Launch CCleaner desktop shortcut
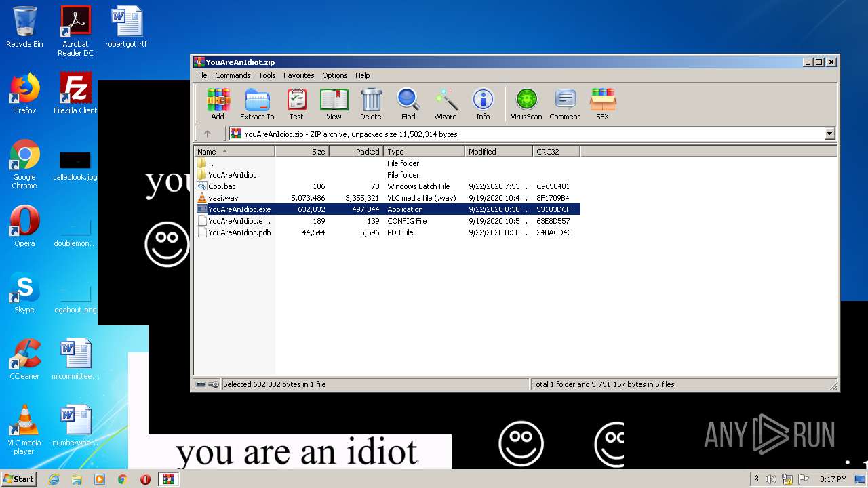The width and height of the screenshot is (868, 488). [x=24, y=359]
